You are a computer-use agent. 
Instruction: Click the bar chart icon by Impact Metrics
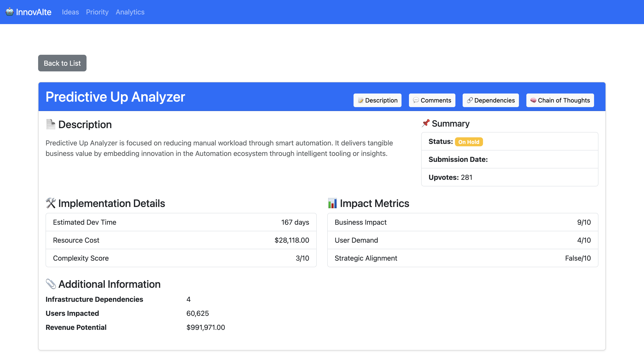click(x=332, y=203)
